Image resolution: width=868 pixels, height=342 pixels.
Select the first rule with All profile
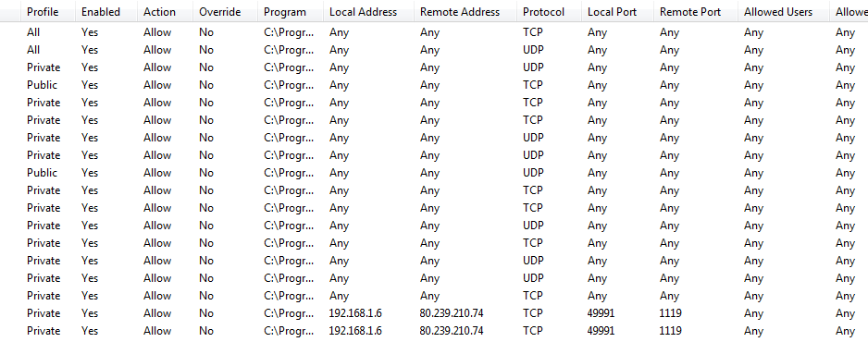tap(434, 32)
